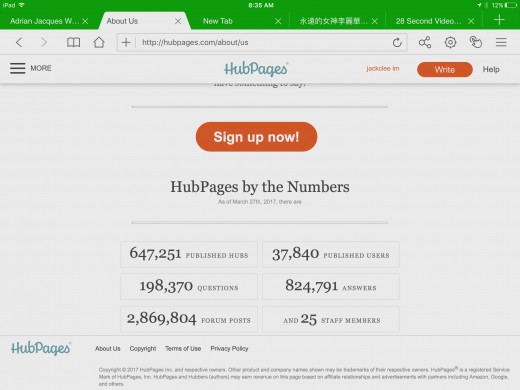Click the orange Write button

(445, 69)
